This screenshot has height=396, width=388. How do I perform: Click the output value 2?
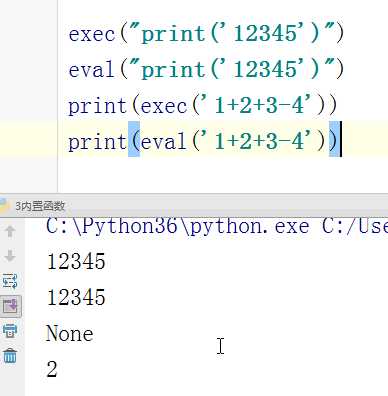pyautogui.click(x=52, y=369)
